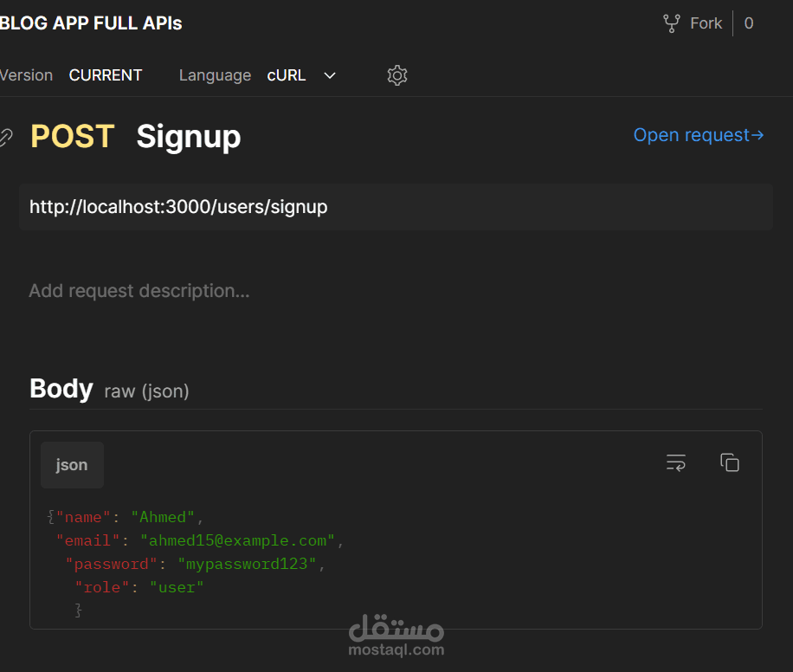Click the "role" key in JSON
793x672 pixels.
tap(102, 587)
